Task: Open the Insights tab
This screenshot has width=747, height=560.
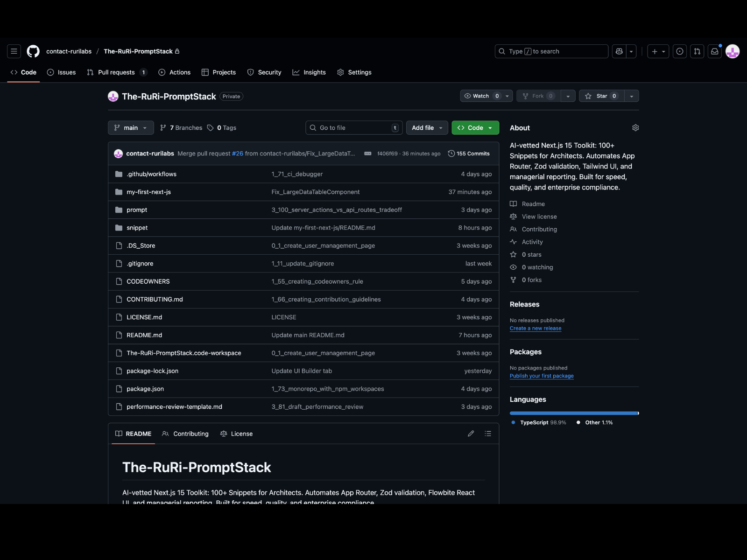Action: (x=309, y=72)
